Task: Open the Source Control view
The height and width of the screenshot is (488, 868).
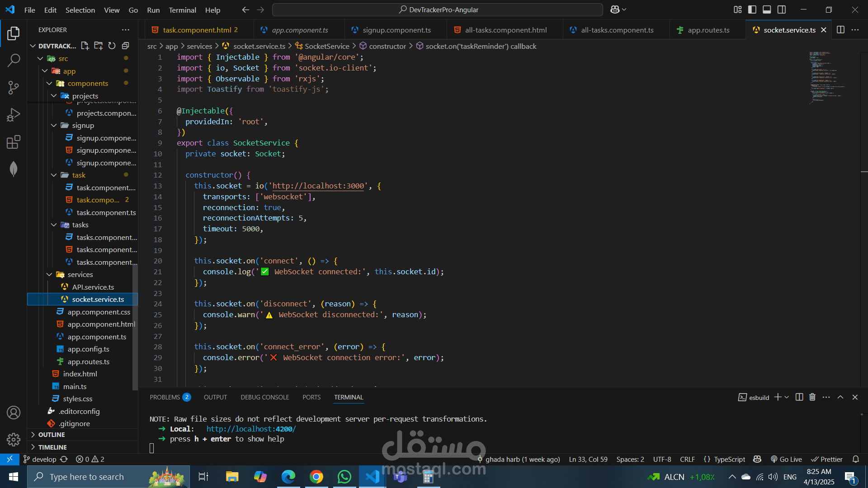Action: point(14,88)
